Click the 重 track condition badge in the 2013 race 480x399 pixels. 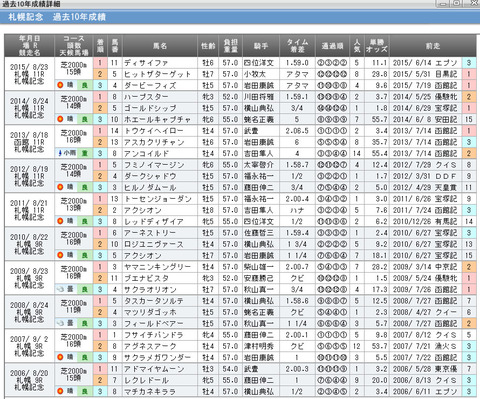coord(85,153)
